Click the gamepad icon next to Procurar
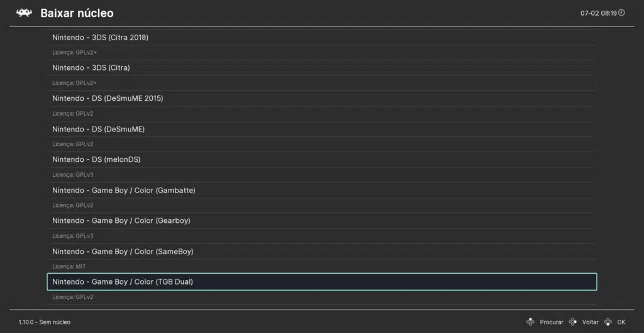 pos(530,322)
